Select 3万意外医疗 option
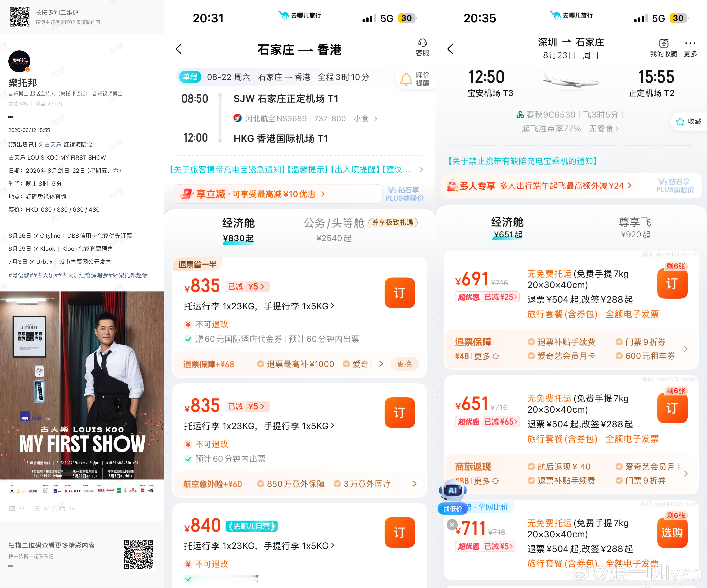 [362, 484]
